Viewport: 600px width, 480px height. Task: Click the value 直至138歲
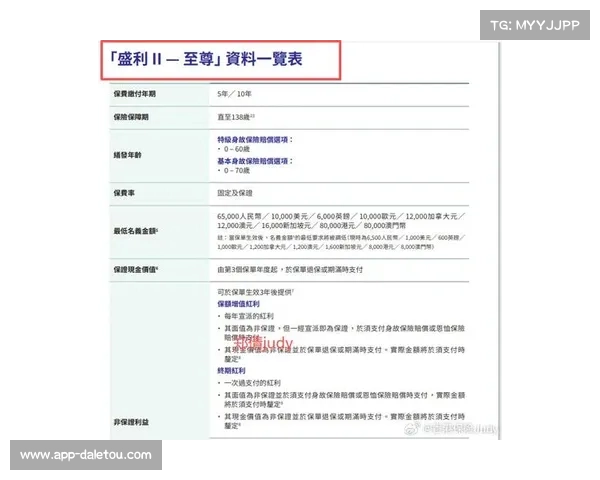236,117
